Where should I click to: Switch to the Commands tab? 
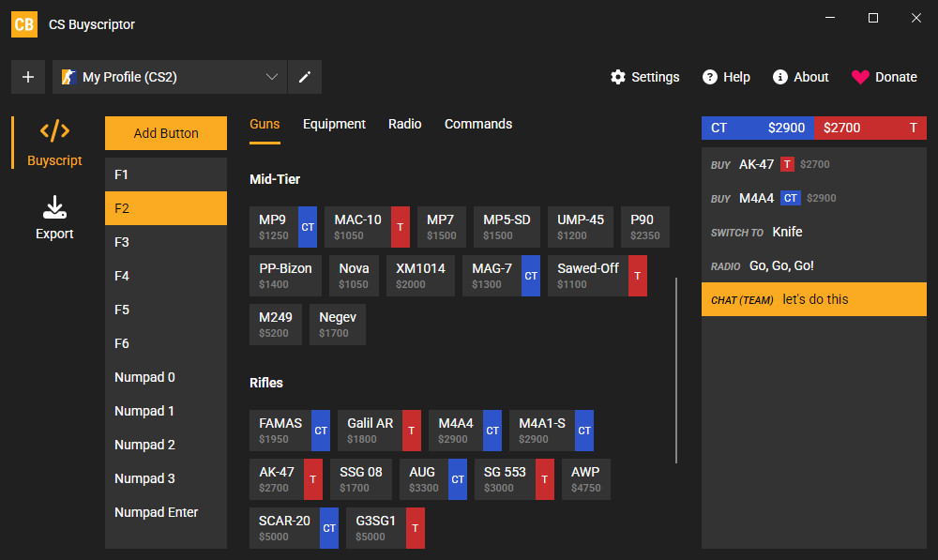[478, 125]
